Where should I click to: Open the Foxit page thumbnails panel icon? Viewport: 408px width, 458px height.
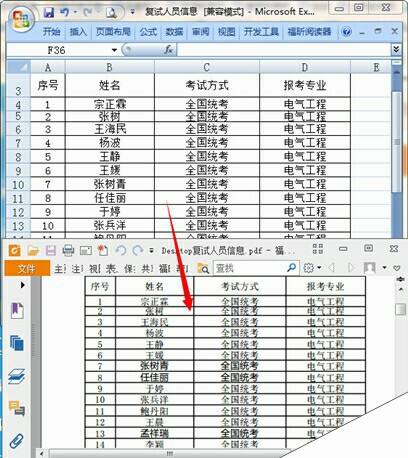(x=17, y=343)
